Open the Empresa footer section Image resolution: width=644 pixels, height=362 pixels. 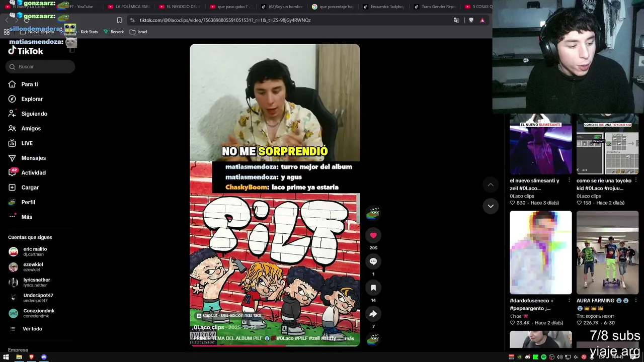18,349
